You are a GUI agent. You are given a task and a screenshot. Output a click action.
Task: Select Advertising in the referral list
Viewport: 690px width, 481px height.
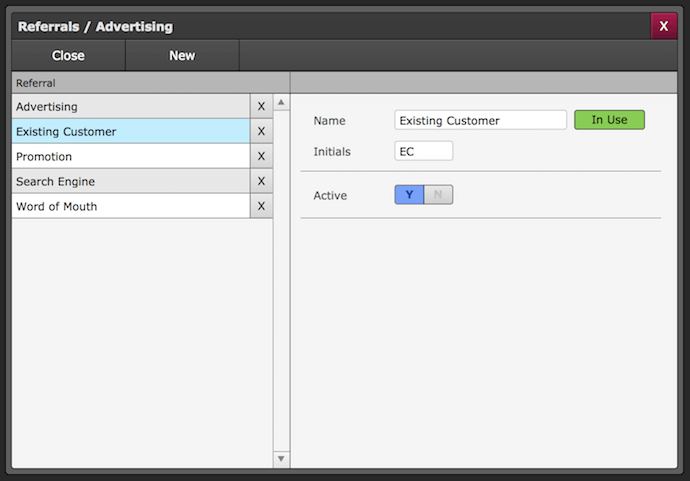(130, 106)
